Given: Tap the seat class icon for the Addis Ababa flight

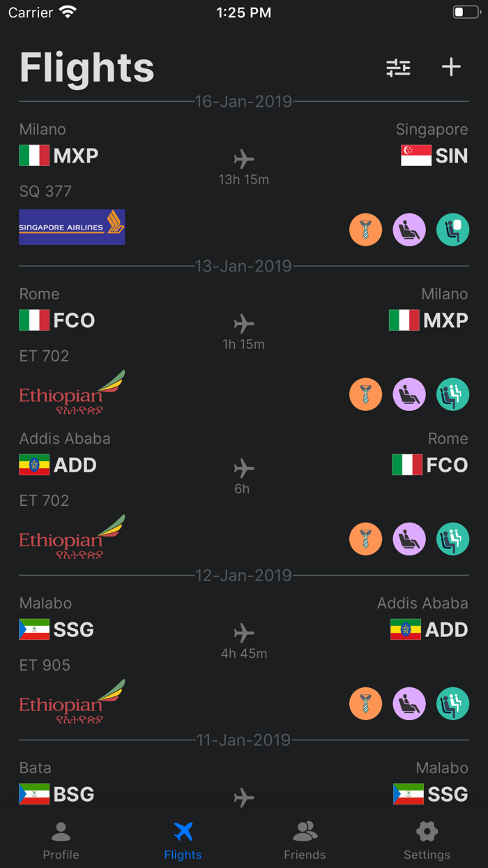Looking at the screenshot, I should click(409, 539).
